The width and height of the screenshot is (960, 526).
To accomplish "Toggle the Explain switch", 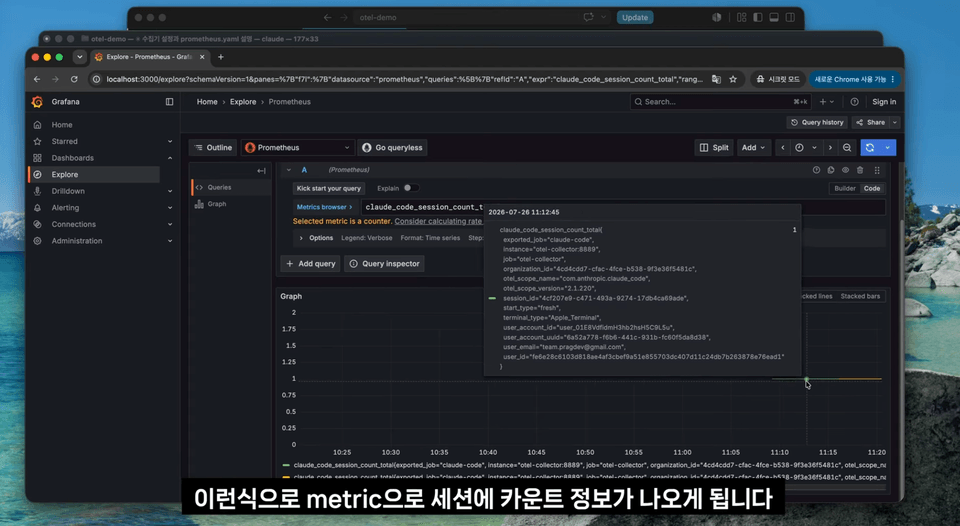I will [x=411, y=188].
